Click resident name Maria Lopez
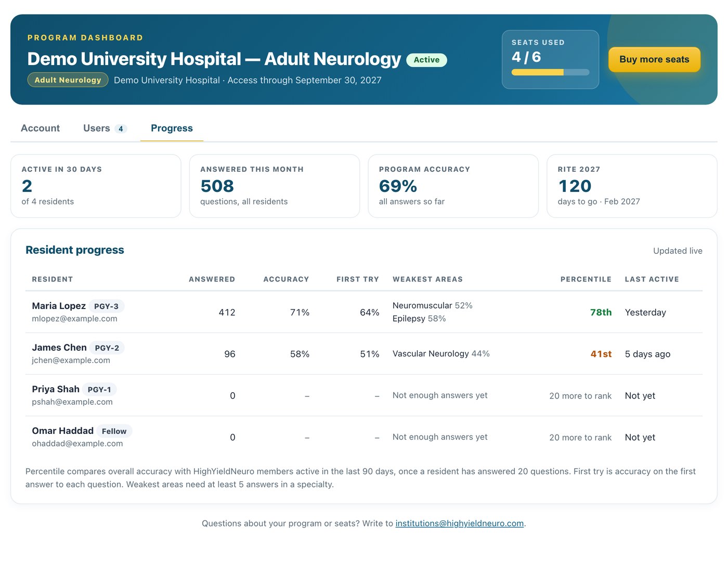This screenshot has height=577, width=728. [59, 306]
